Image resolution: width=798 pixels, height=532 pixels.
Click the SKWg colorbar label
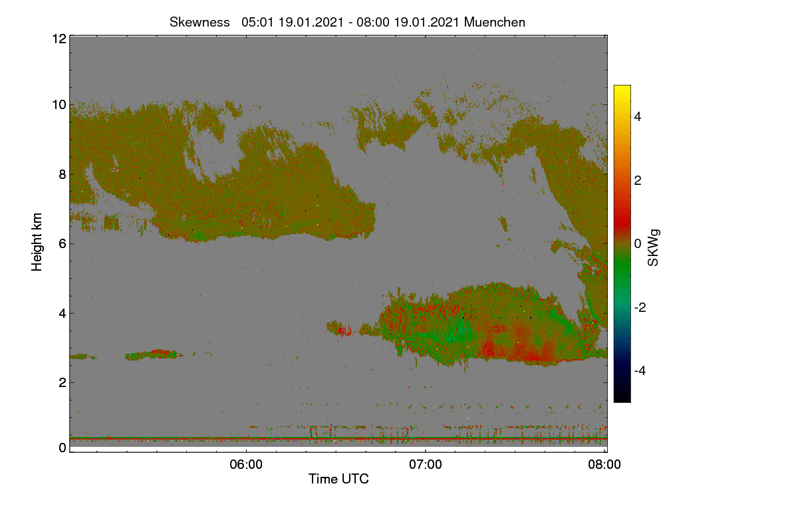pyautogui.click(x=654, y=247)
